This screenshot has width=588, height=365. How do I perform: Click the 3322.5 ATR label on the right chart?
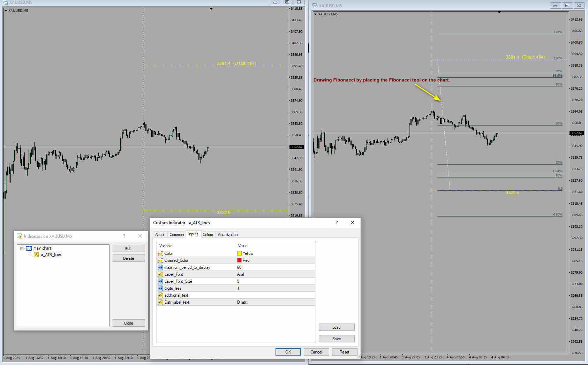(x=512, y=192)
